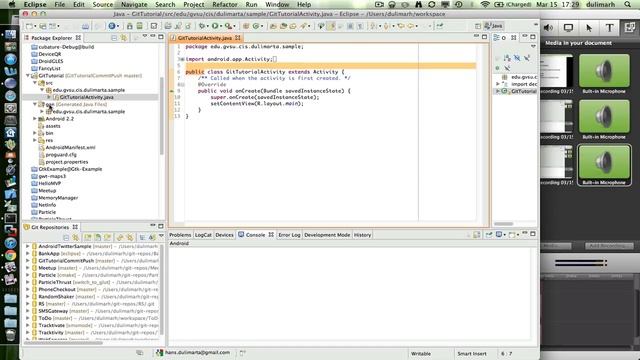The image size is (640, 360).
Task: Collapse the src folder
Action: click(x=35, y=83)
